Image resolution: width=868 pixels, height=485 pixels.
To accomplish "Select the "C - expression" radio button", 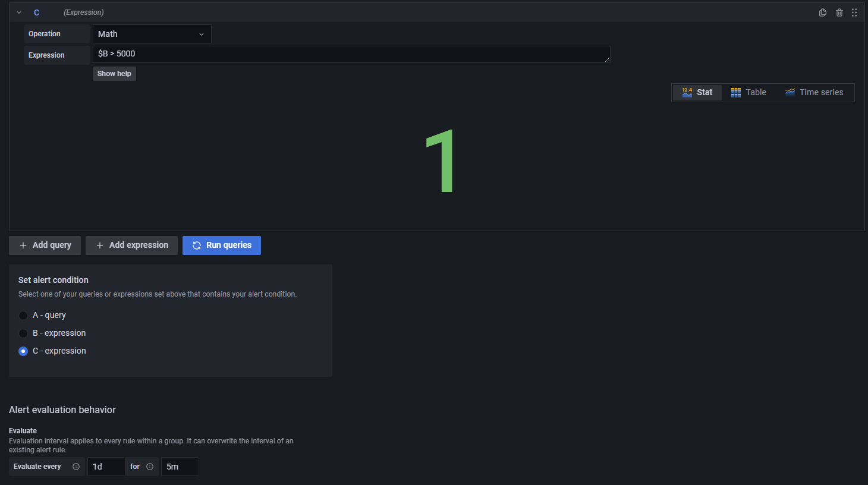I will (23, 351).
